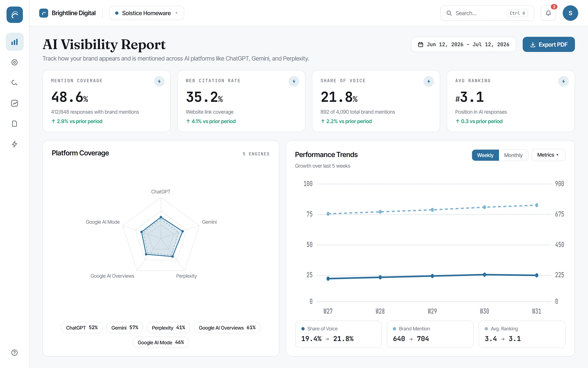Screen dimensions: 588x368
Task: Click "2.9% vs prior period" text
Action: (79, 121)
